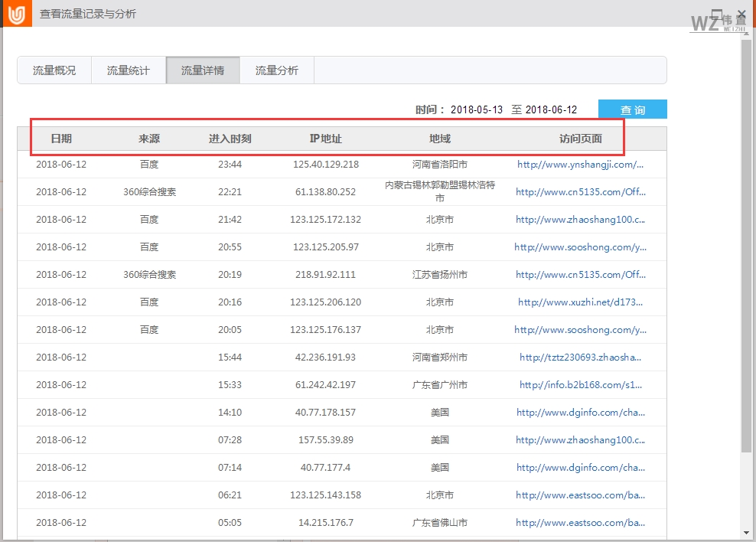Switch to the 流量统计 tab
This screenshot has height=542, width=756.
[x=128, y=70]
